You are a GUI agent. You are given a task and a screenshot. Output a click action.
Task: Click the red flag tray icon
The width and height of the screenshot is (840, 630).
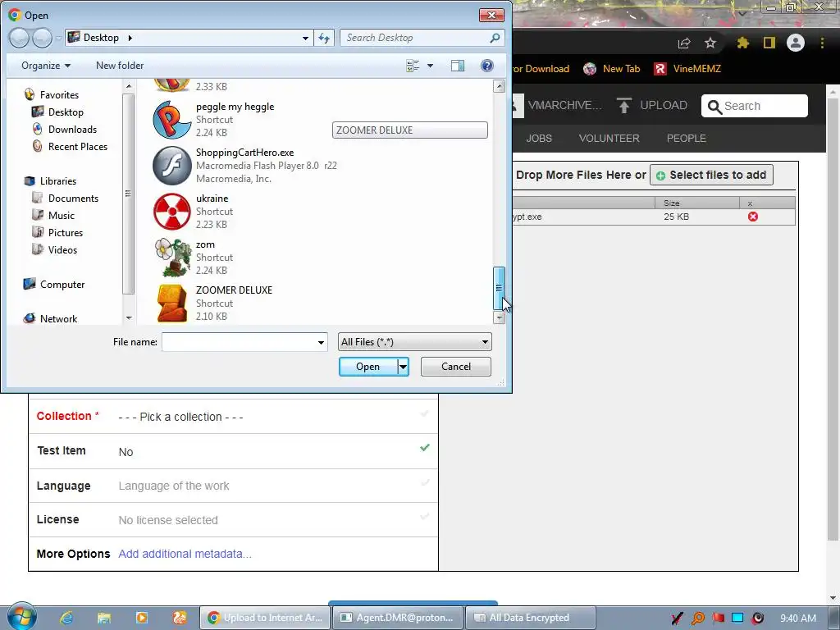[718, 619]
